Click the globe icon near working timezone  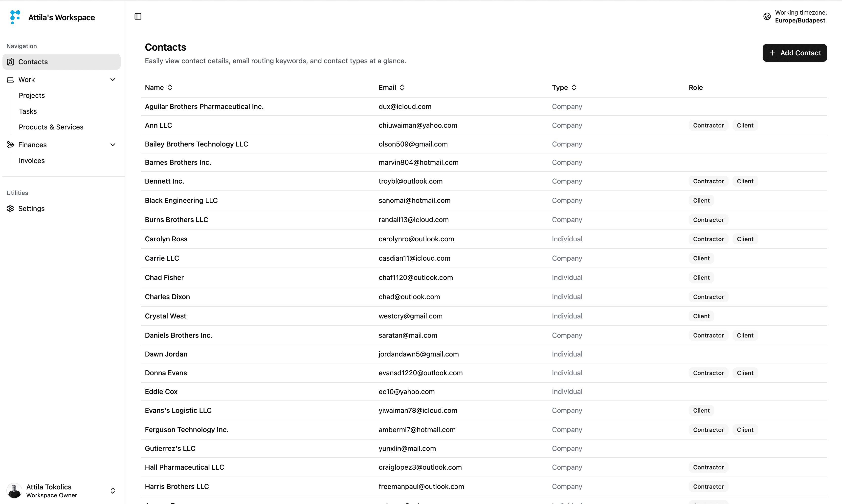pos(767,16)
